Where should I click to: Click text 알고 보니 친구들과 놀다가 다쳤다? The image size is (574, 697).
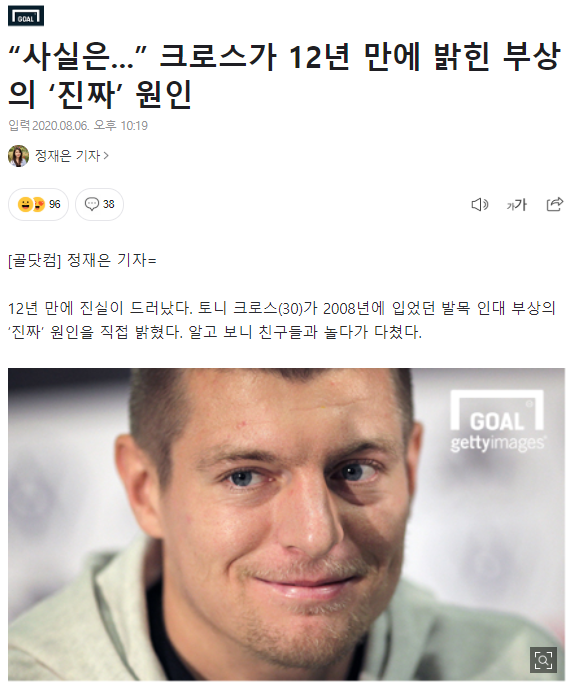pos(305,332)
